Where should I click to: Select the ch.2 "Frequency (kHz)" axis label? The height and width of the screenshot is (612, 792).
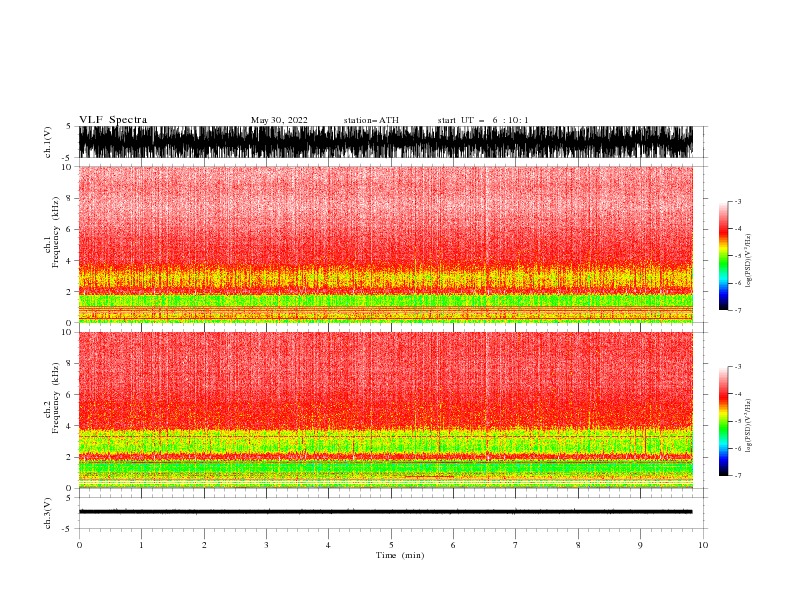[56, 398]
